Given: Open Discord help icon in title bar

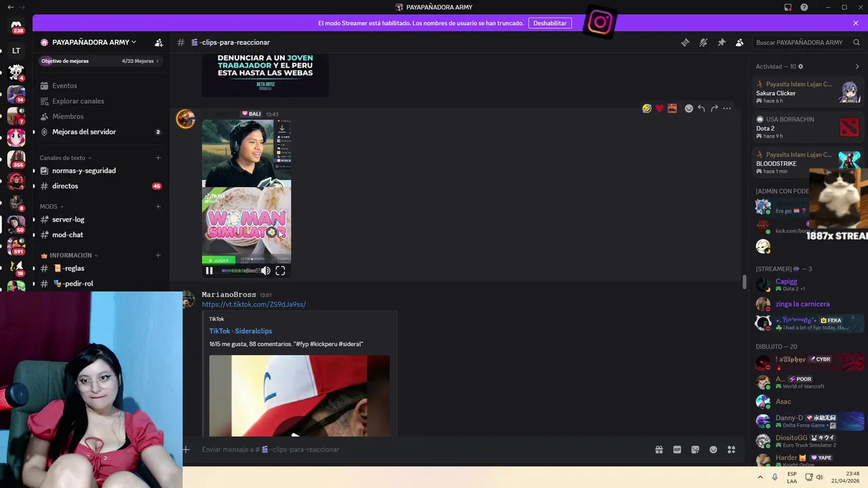Looking at the screenshot, I should tap(804, 7).
